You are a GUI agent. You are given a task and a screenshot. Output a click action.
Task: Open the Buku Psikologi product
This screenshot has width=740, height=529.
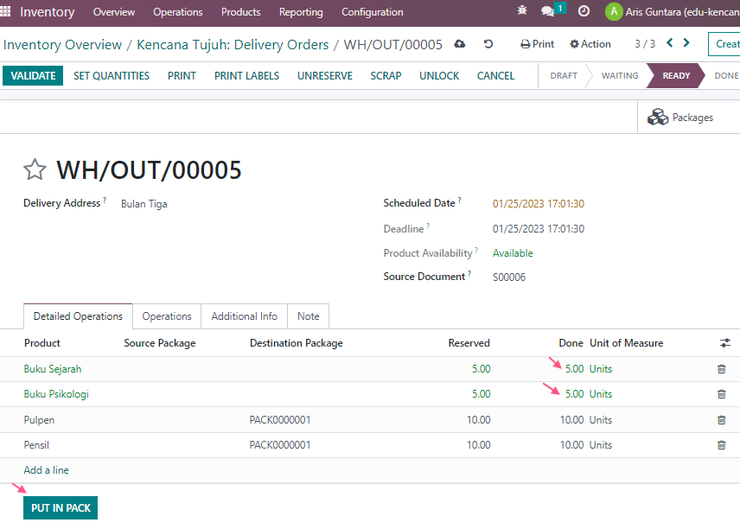coord(56,394)
